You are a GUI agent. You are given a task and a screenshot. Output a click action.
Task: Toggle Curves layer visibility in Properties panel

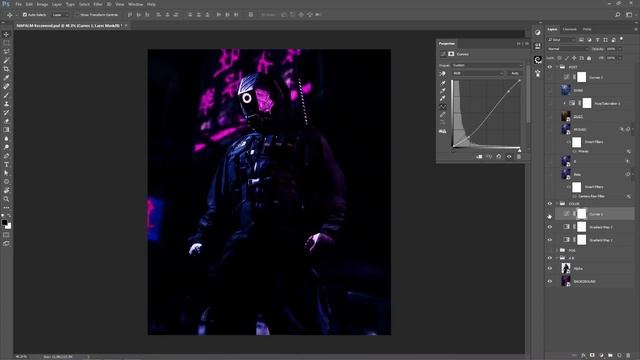(x=509, y=156)
